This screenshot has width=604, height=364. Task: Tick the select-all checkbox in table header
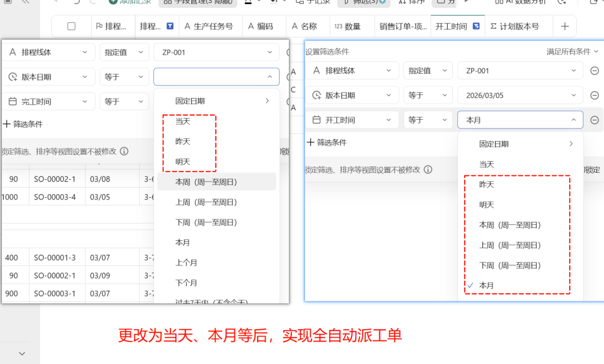(71, 26)
